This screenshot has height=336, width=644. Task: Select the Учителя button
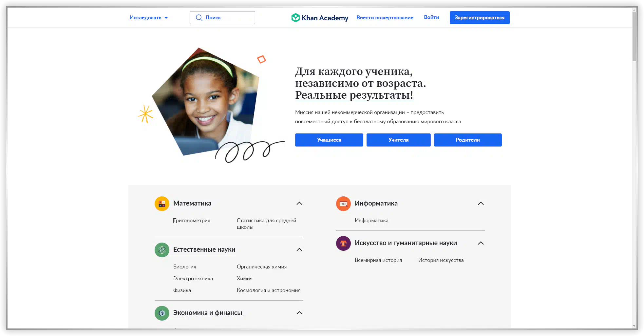[x=398, y=140]
